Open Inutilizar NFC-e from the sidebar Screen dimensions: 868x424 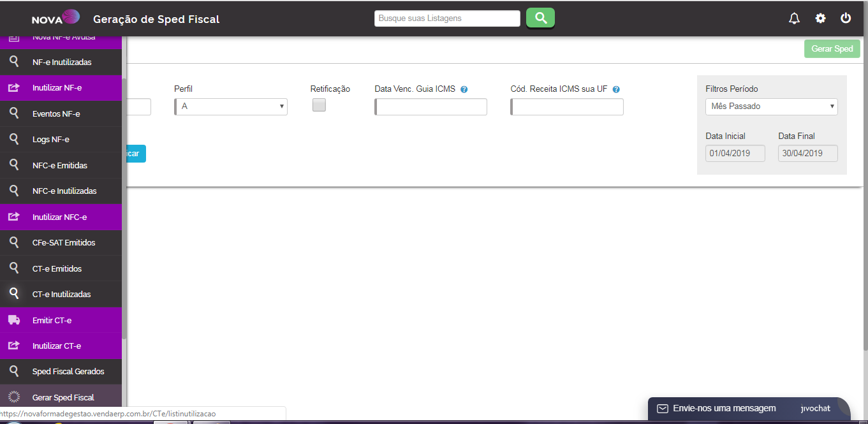(x=59, y=217)
